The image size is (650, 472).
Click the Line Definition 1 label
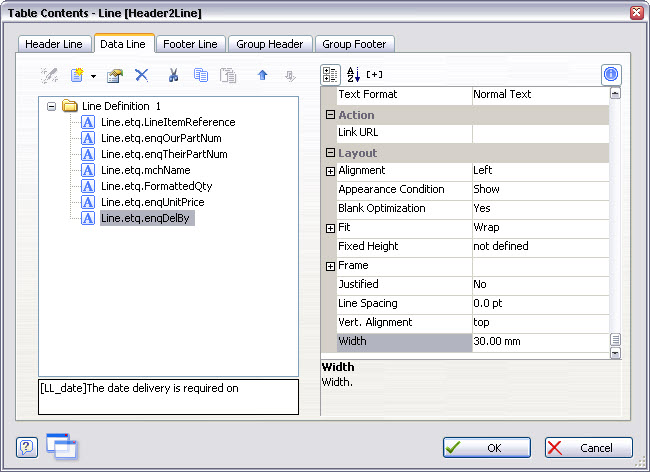tap(121, 106)
